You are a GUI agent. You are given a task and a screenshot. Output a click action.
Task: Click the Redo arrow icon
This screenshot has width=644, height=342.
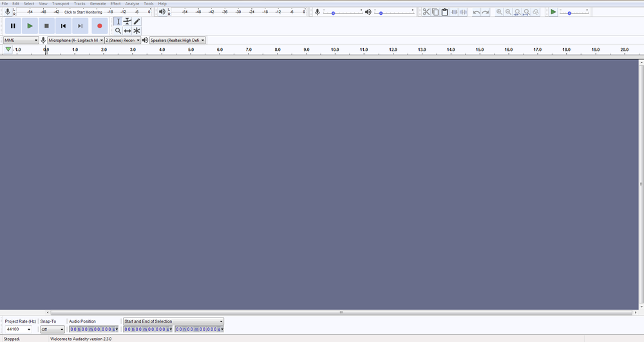[486, 12]
